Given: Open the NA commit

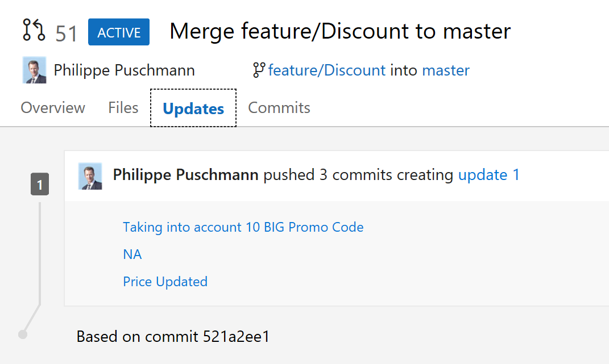Looking at the screenshot, I should point(132,254).
